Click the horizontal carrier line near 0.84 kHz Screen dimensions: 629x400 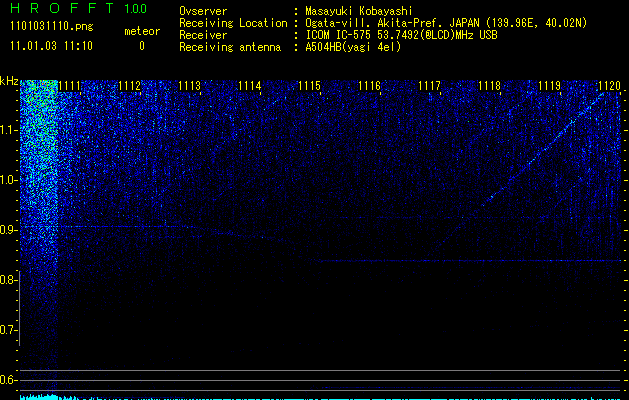[465, 261]
